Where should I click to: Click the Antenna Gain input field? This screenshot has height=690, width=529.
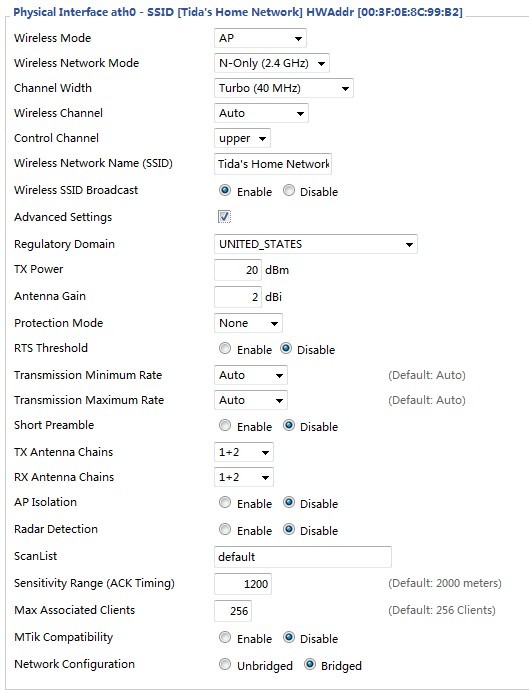(x=238, y=297)
